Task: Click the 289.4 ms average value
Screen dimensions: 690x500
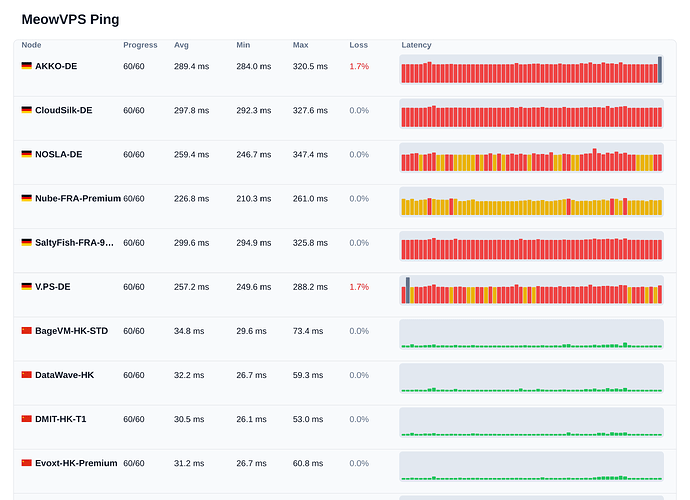Action: [x=191, y=66]
